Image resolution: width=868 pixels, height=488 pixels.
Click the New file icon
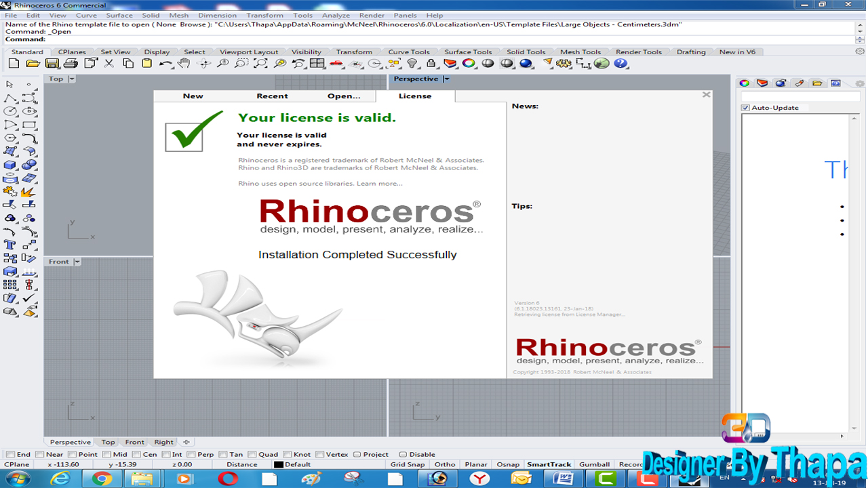pyautogui.click(x=14, y=63)
